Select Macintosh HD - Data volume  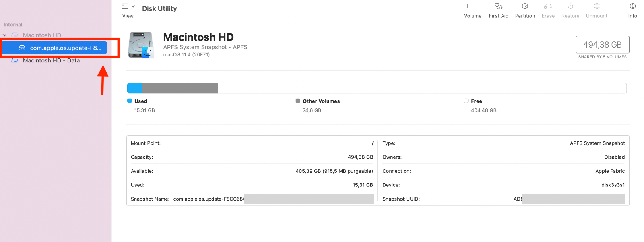51,60
